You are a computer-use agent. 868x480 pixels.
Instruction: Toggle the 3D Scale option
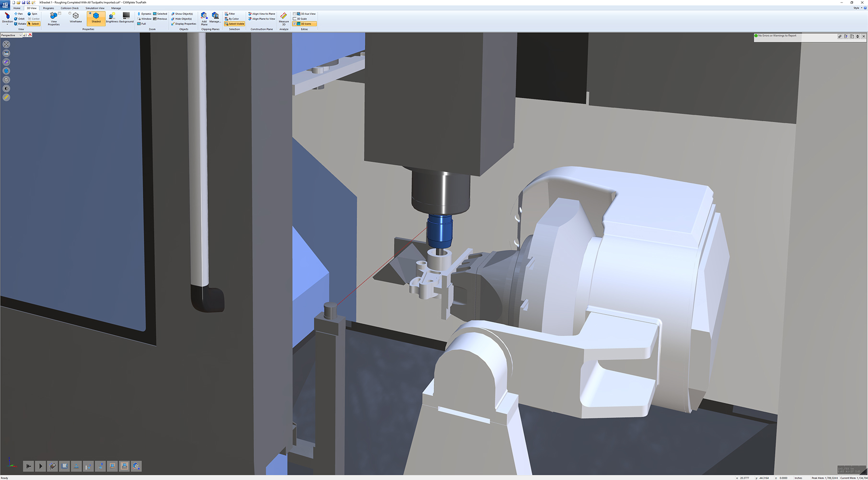300,19
